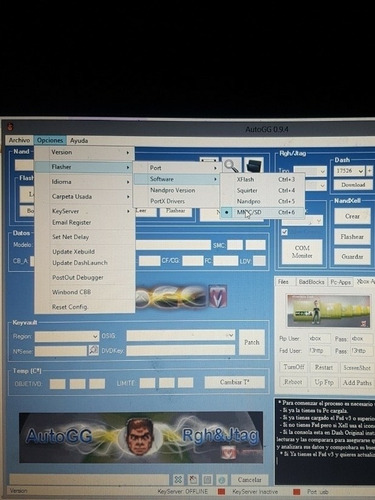
Task: Switch to the Files tab
Action: pyautogui.click(x=283, y=282)
